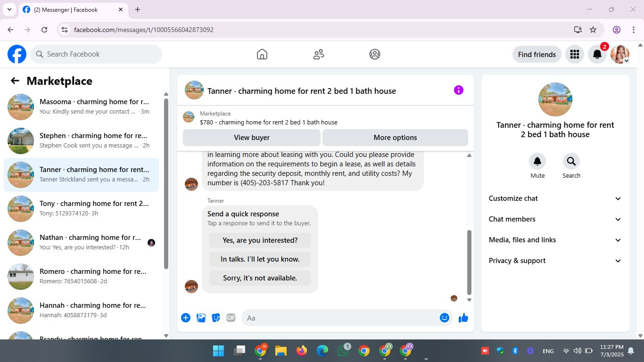Open Windows notification bell in system tray
This screenshot has width=644, height=362.
(631, 351)
